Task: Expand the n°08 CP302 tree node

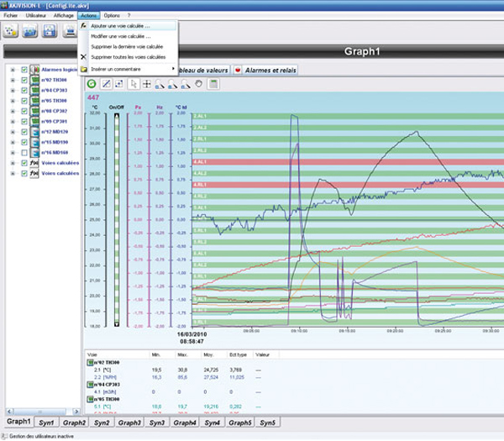Action: point(13,111)
